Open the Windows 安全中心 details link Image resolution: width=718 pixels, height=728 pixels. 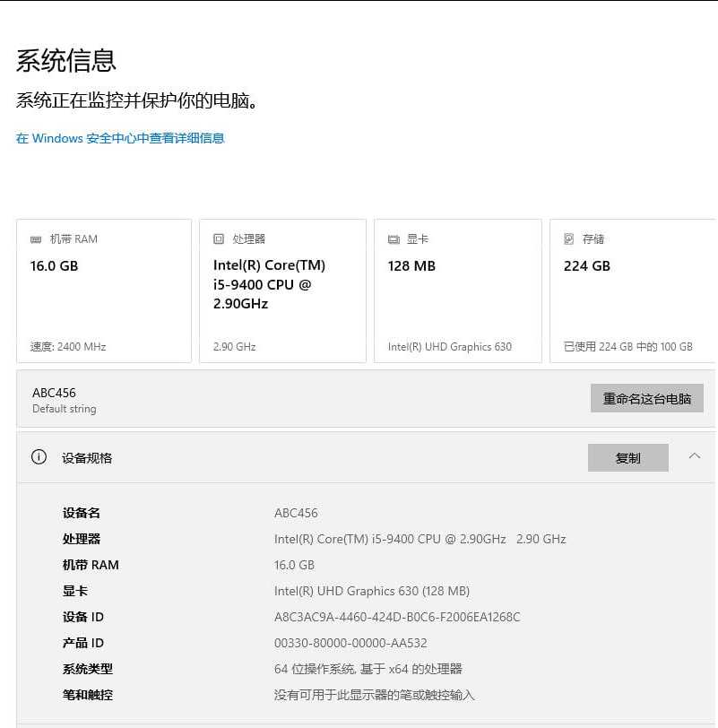point(120,138)
